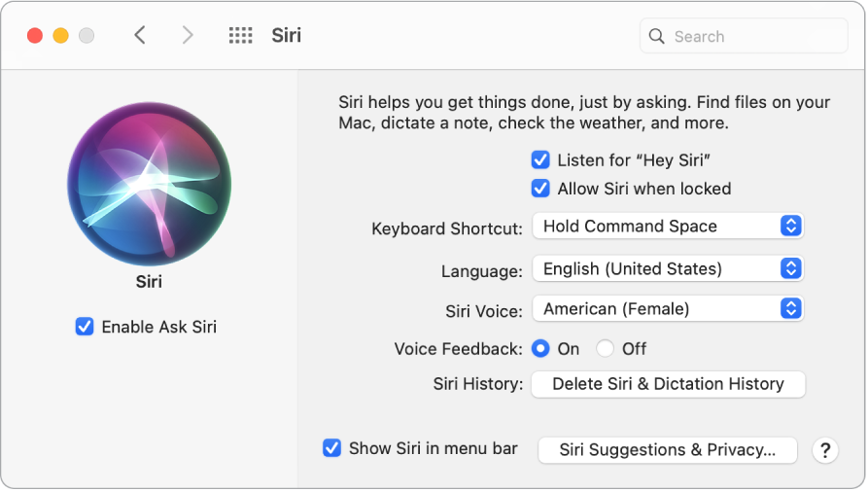Minimize the Siri preferences window

click(61, 35)
